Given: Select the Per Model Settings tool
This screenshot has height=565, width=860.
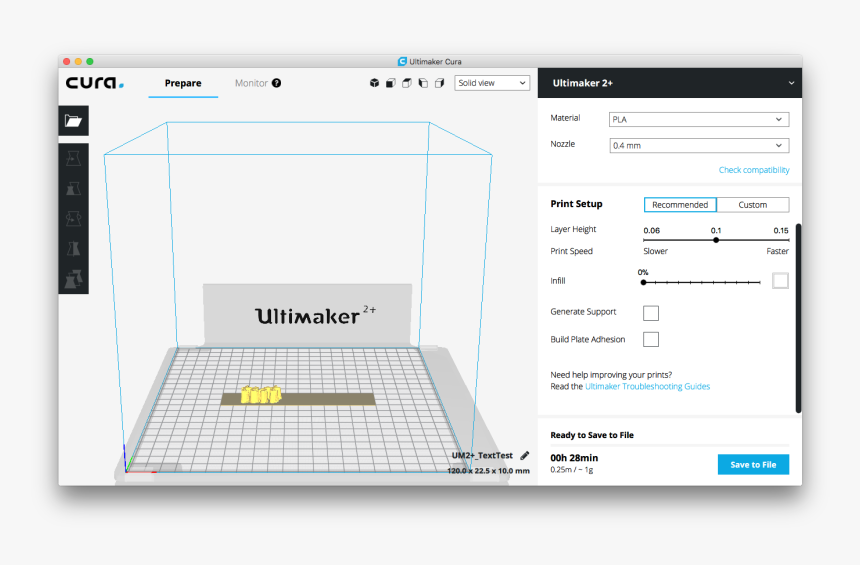Looking at the screenshot, I should click(73, 278).
